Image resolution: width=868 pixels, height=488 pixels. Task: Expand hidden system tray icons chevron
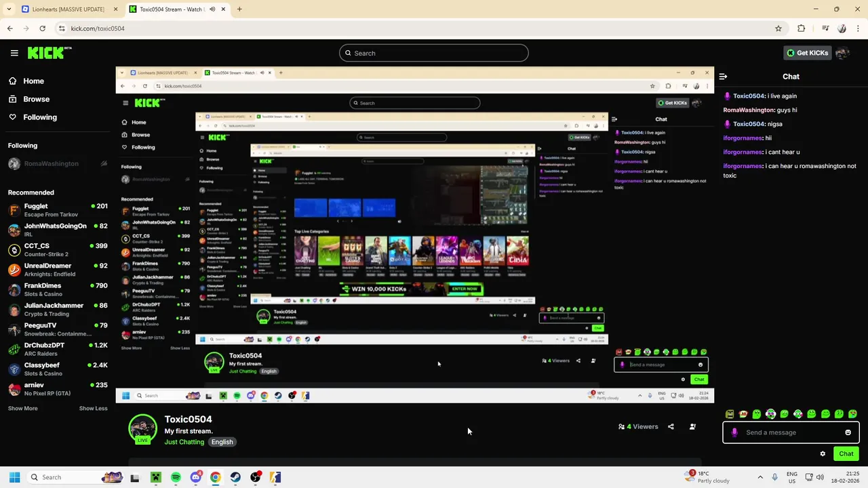[x=760, y=477]
